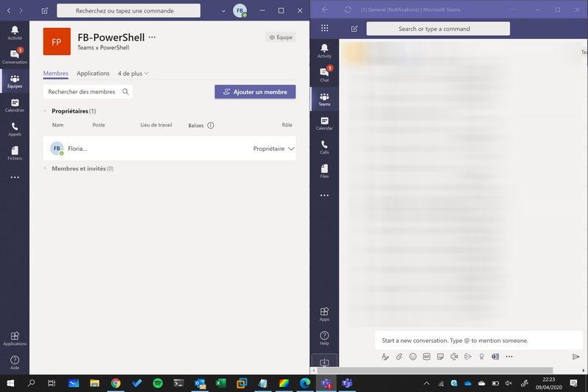The width and height of the screenshot is (588, 392).
Task: Switch to the Applications tab
Action: (x=93, y=74)
